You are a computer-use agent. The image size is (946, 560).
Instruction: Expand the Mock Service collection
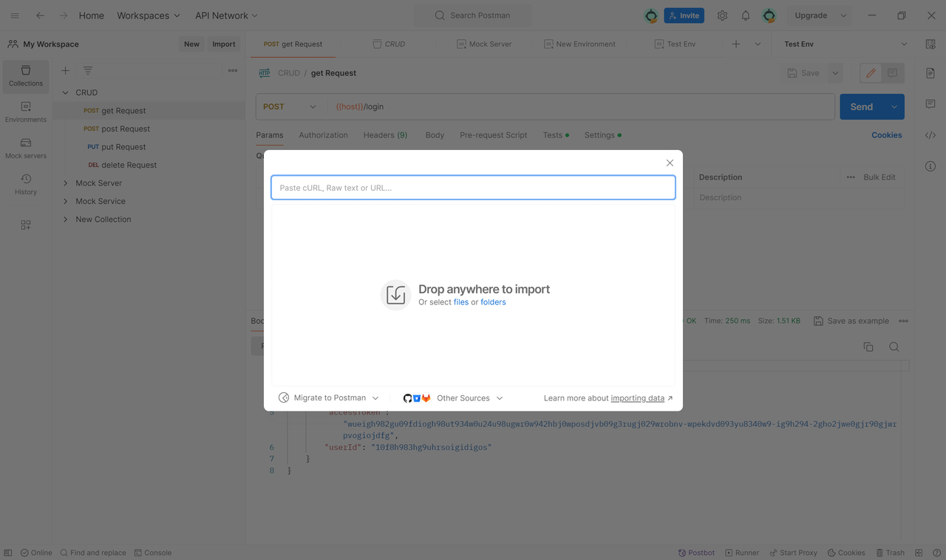[x=65, y=201]
